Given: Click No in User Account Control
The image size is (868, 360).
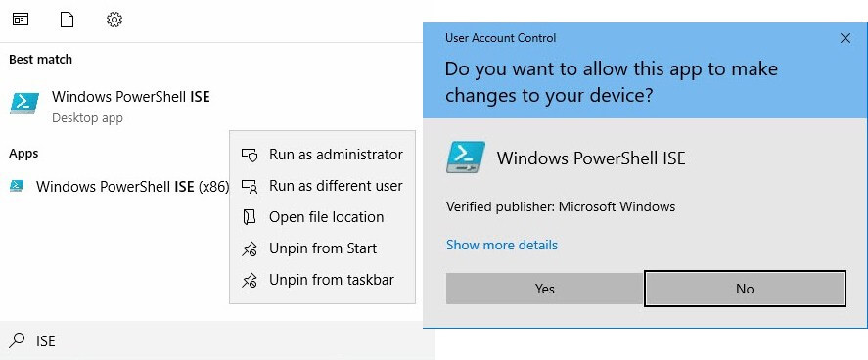Looking at the screenshot, I should tap(745, 289).
